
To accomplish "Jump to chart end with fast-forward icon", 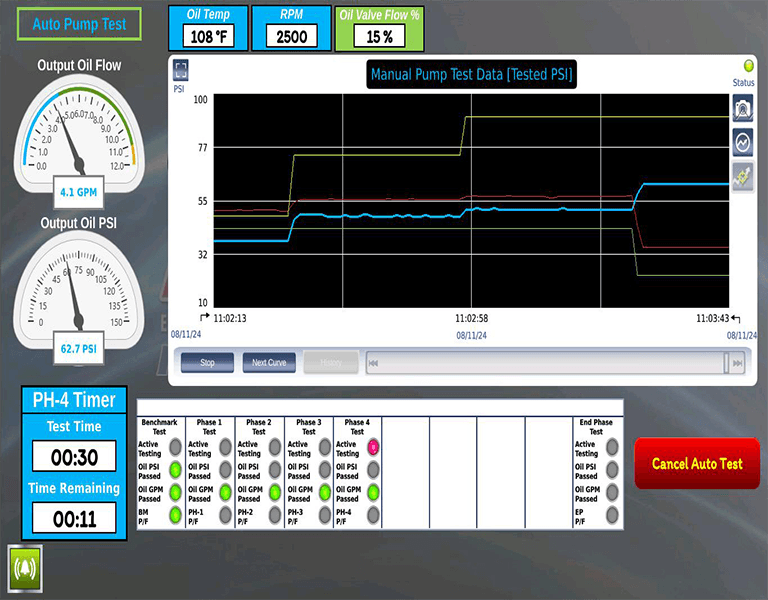I will pyautogui.click(x=737, y=363).
